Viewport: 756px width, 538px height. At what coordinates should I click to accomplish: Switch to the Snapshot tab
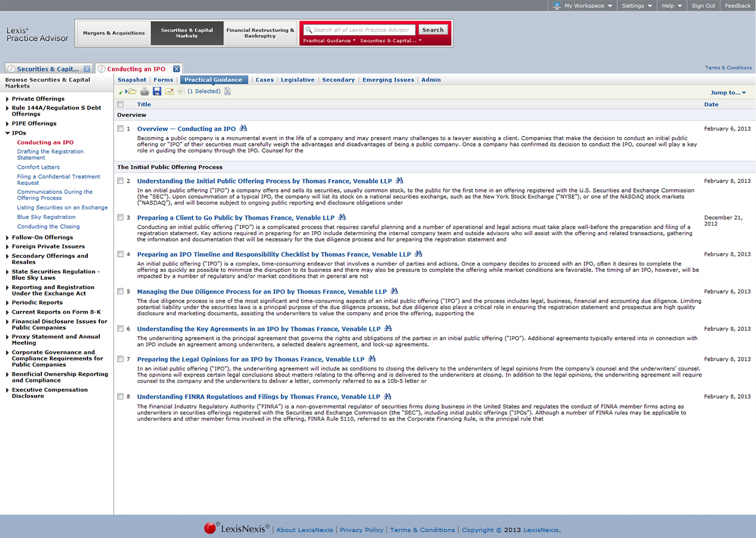tap(132, 80)
